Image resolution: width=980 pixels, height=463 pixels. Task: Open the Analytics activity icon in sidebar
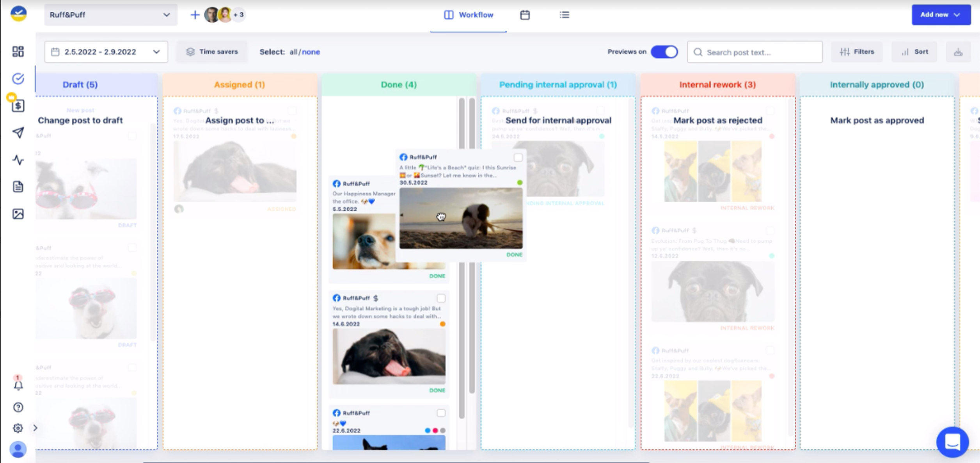point(18,160)
